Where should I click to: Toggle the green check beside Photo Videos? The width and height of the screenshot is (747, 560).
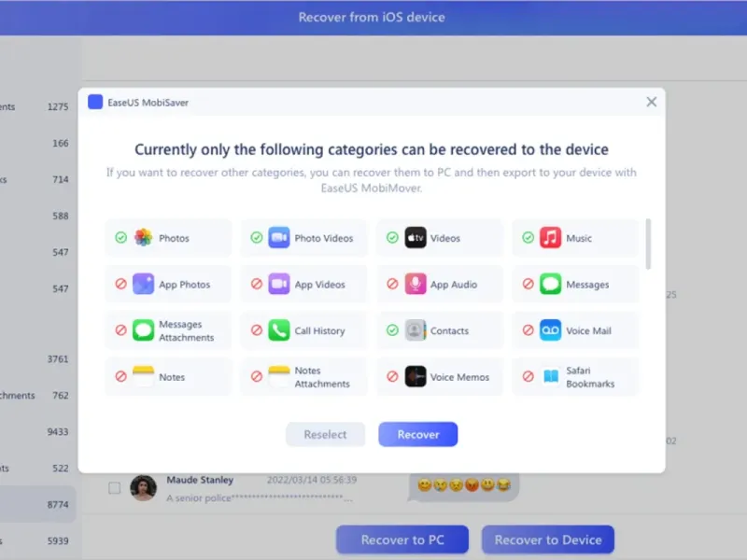257,237
